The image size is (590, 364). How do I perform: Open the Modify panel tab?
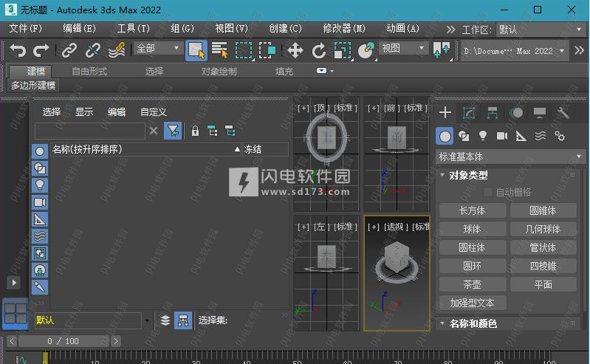[x=469, y=112]
